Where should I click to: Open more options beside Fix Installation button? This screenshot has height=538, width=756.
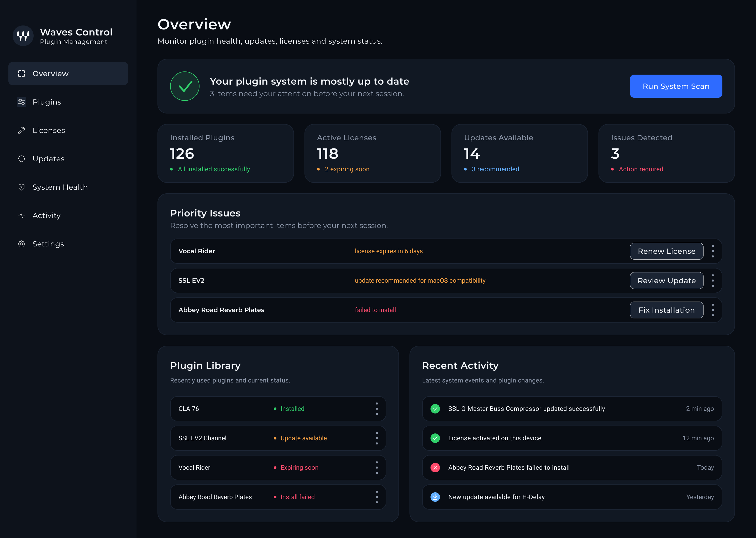point(713,310)
